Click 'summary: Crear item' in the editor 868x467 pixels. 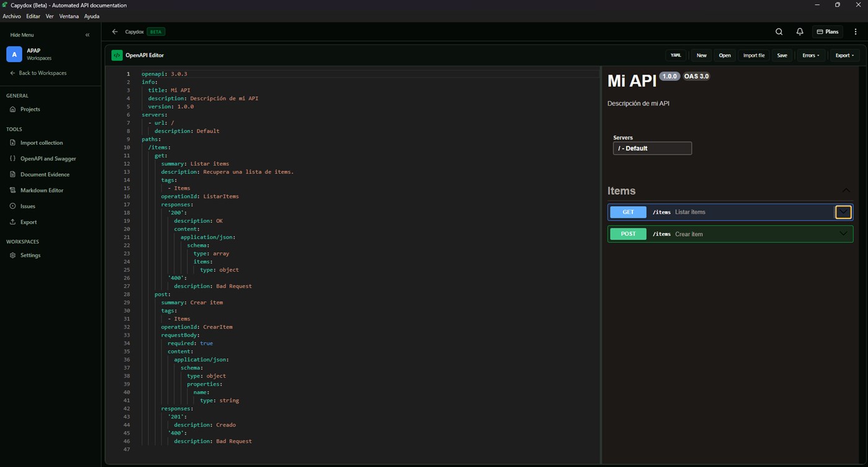(192, 302)
